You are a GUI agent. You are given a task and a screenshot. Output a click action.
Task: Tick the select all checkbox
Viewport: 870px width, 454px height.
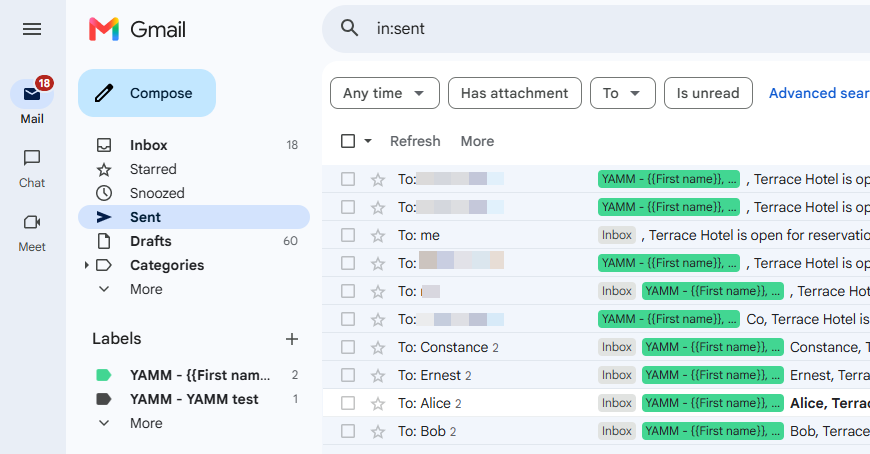tap(348, 141)
